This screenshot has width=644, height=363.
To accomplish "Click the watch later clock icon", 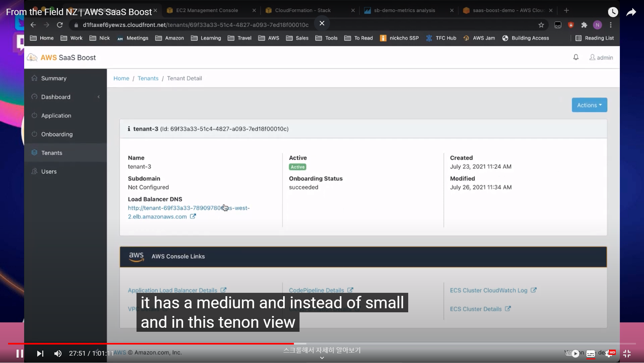I will click(x=613, y=12).
